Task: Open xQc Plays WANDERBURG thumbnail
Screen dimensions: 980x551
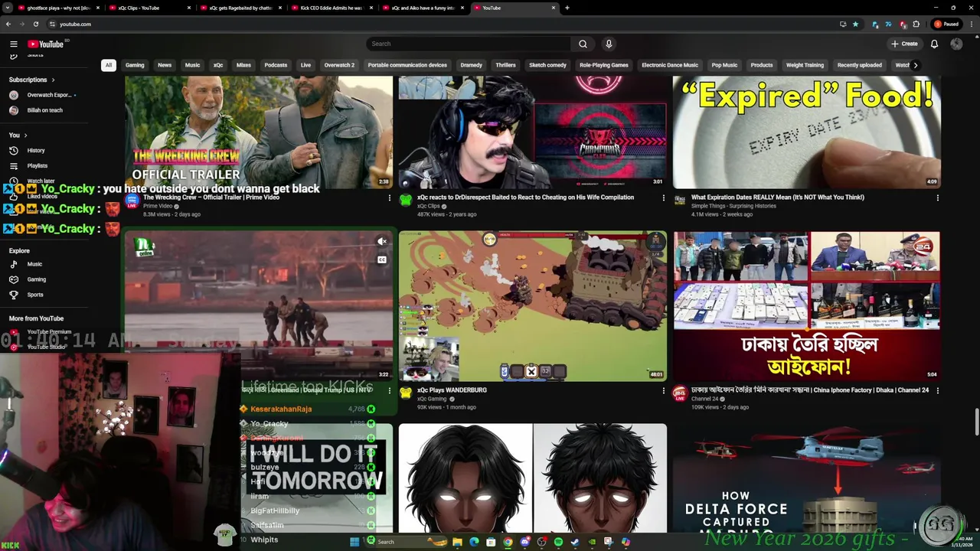Action: point(532,306)
